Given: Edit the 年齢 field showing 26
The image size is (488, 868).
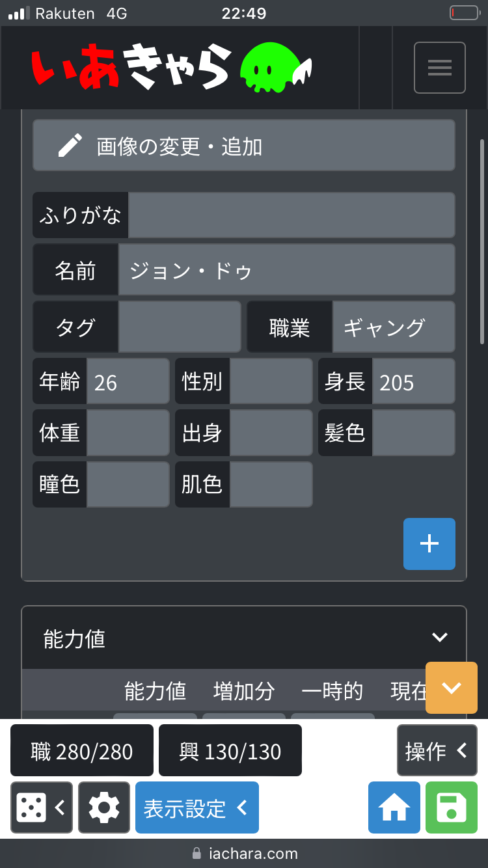Looking at the screenshot, I should (128, 381).
